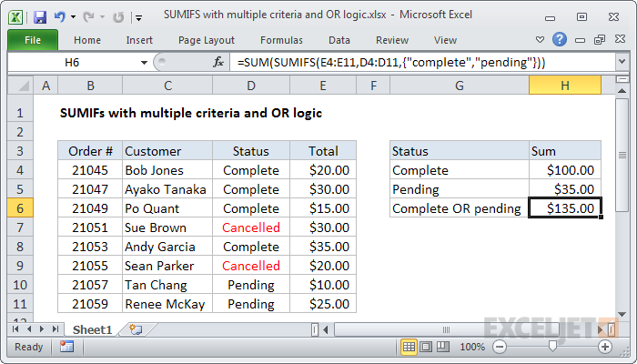Click the Undo arrow icon

pos(60,16)
